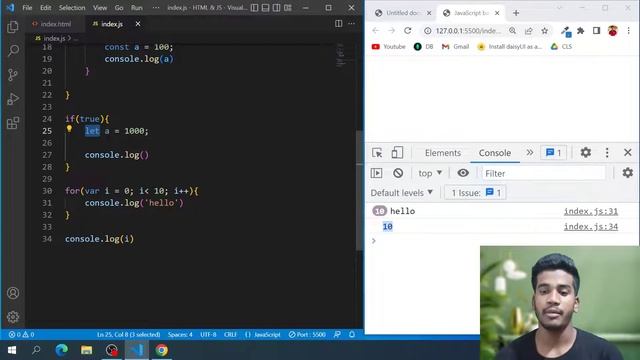Open the Explorer view in VS Code

(13, 27)
